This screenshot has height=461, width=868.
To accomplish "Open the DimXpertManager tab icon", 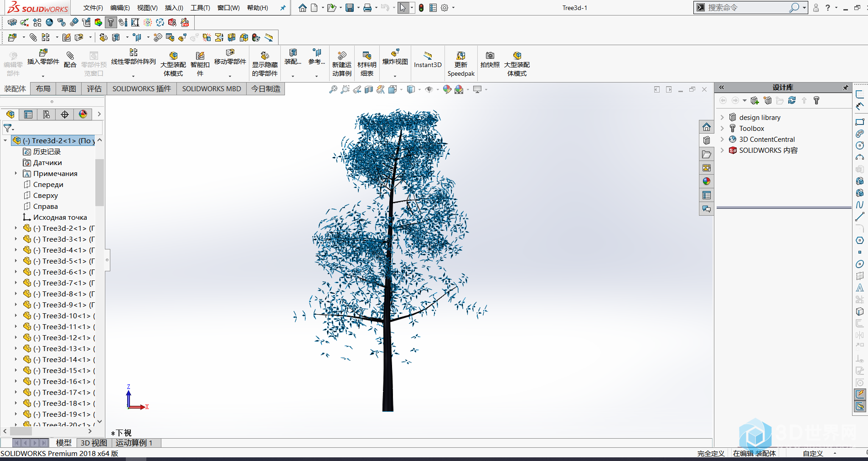I will point(65,114).
